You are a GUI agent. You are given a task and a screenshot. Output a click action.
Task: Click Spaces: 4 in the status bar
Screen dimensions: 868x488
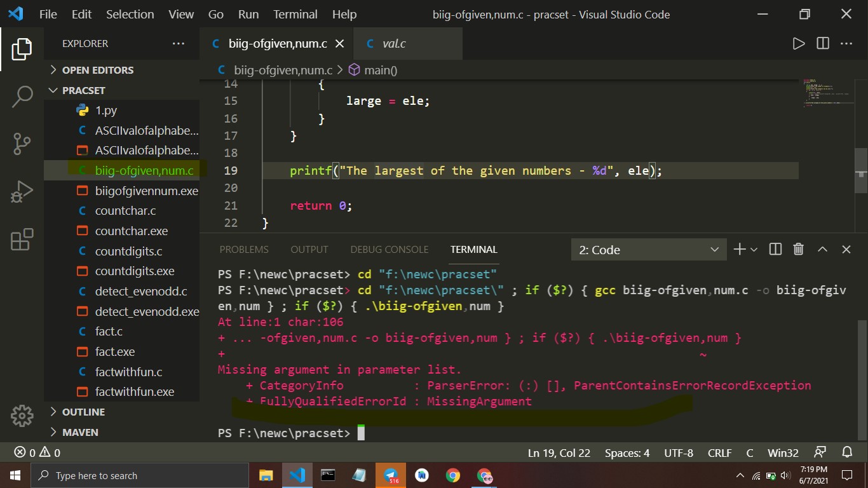[x=627, y=452]
